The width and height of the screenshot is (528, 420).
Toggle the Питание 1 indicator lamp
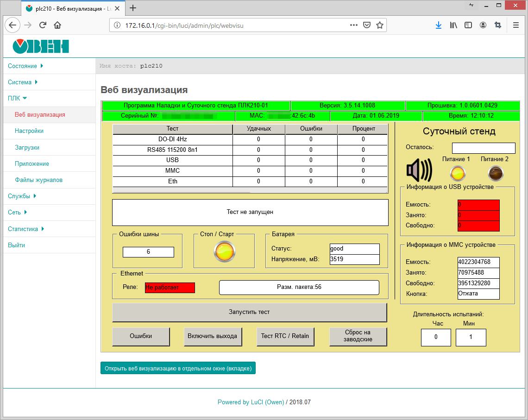pos(458,173)
